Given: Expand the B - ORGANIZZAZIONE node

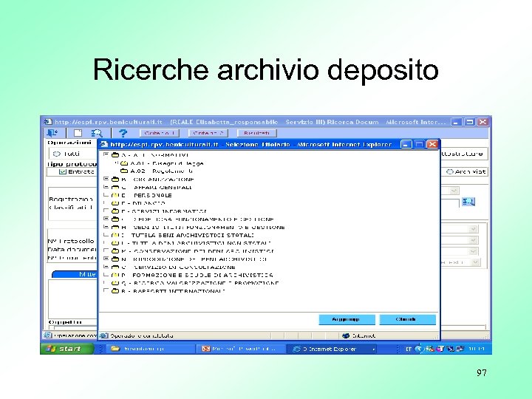Looking at the screenshot, I should point(106,179).
